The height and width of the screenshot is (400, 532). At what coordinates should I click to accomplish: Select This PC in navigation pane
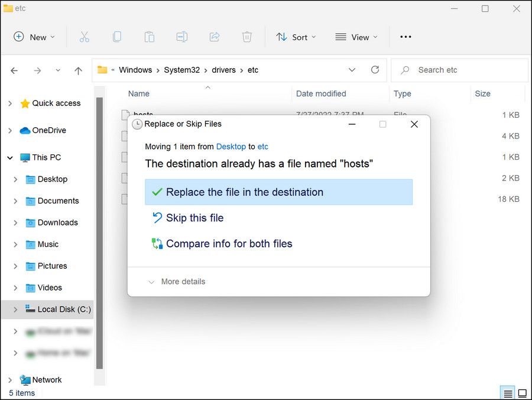47,157
